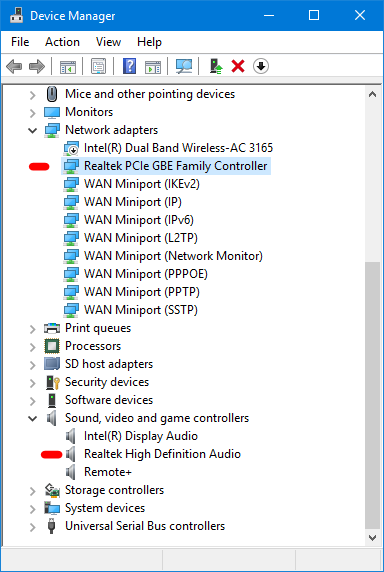384x572 pixels.
Task: Expand the Storage controllers category
Action: pyautogui.click(x=32, y=491)
